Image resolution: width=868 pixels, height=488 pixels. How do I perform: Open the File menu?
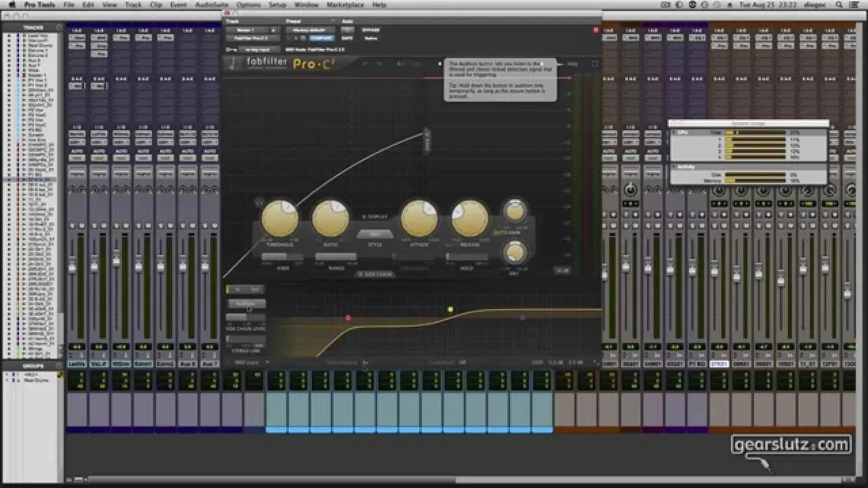click(68, 5)
